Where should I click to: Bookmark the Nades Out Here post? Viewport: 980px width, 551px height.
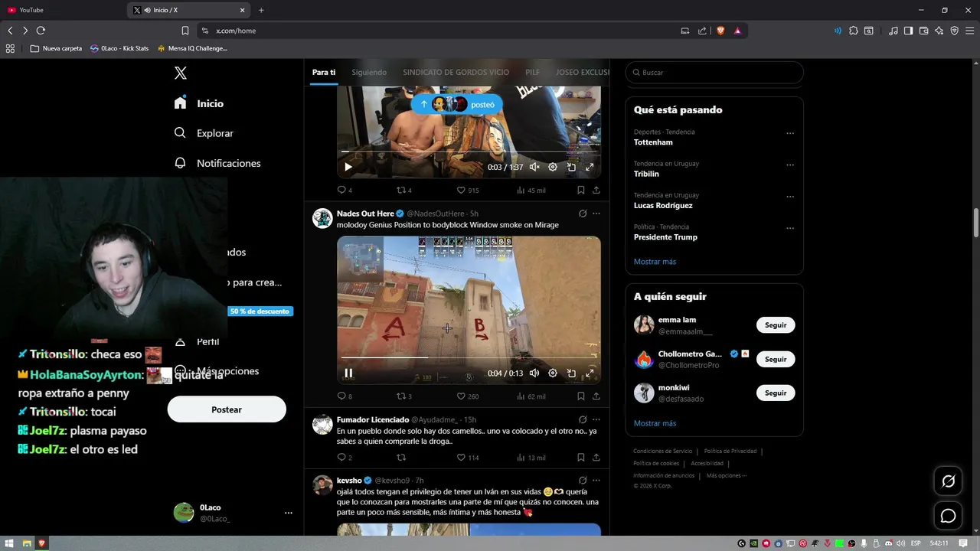[581, 396]
